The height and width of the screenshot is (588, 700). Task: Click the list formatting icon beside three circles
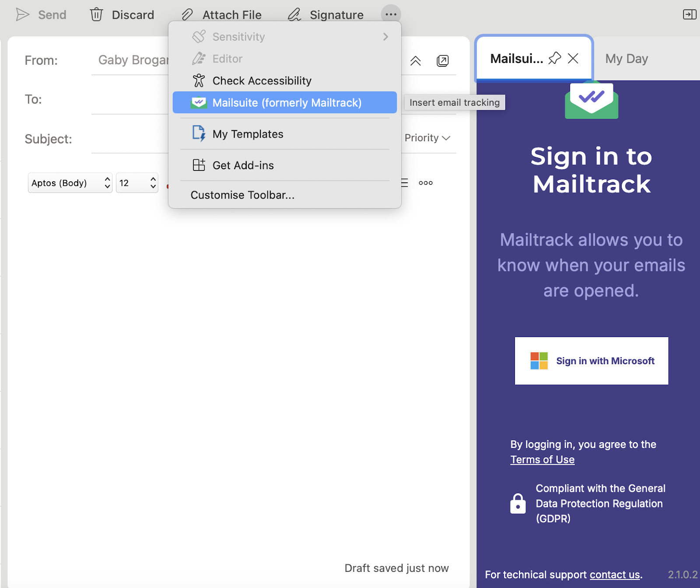tap(405, 183)
